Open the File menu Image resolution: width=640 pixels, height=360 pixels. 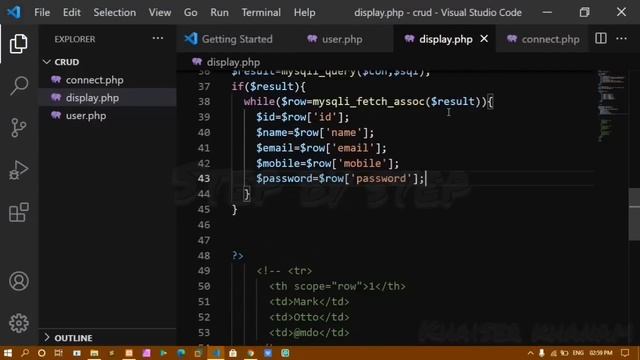42,12
